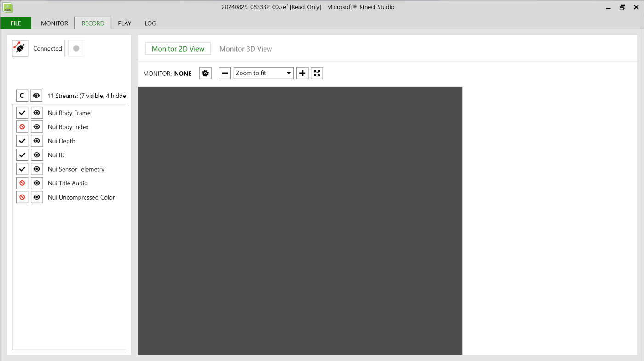Uncheck the Nui Depth stream

(22, 141)
